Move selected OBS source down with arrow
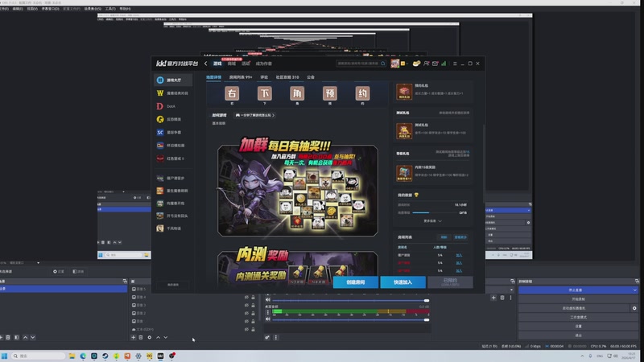The width and height of the screenshot is (644, 362). click(x=166, y=337)
